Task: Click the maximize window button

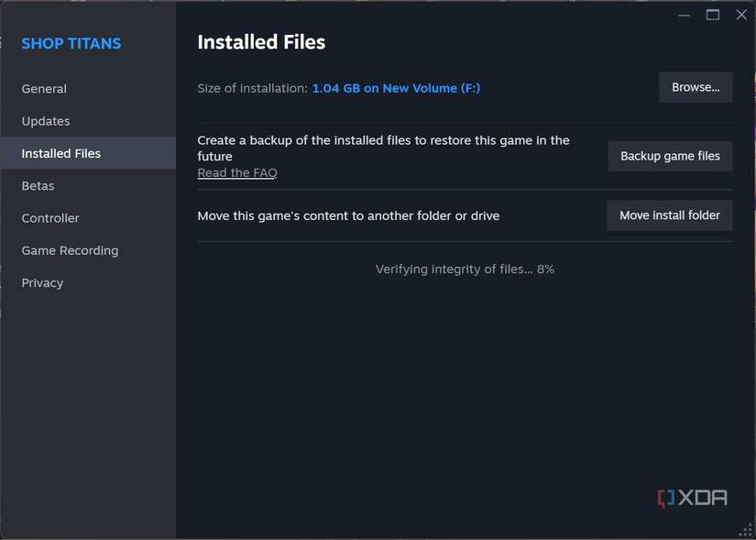Action: pyautogui.click(x=712, y=15)
